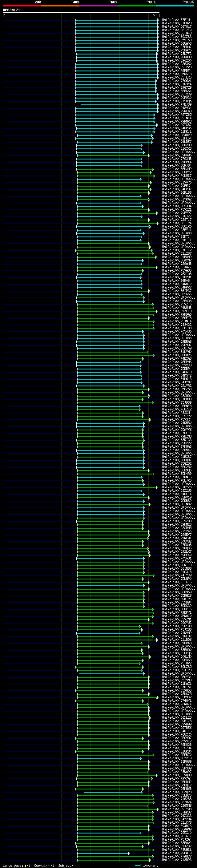Screen dimensions: 197x868
Task: Click the purple ~60% identity color bar
Action: click(99, 6)
